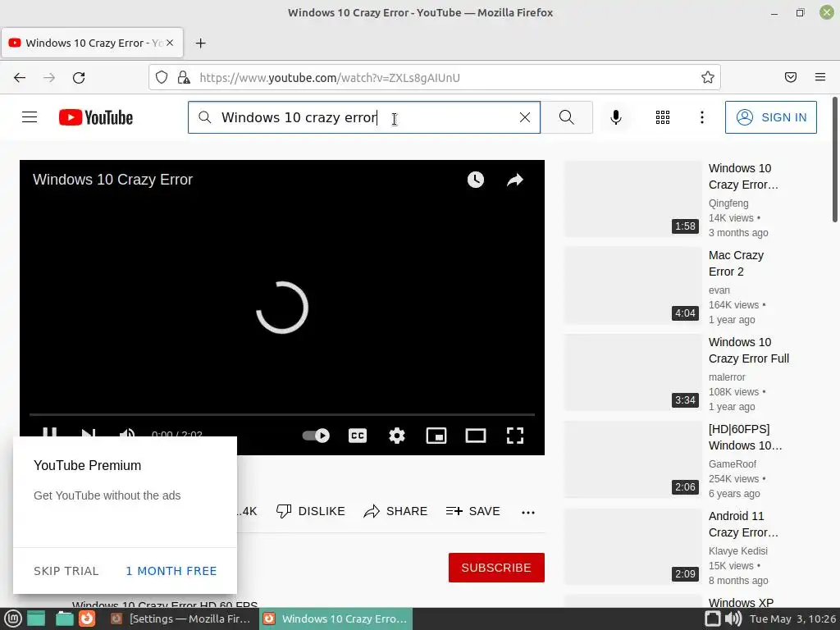Enter full screen mode
840x630 pixels.
[x=515, y=436]
